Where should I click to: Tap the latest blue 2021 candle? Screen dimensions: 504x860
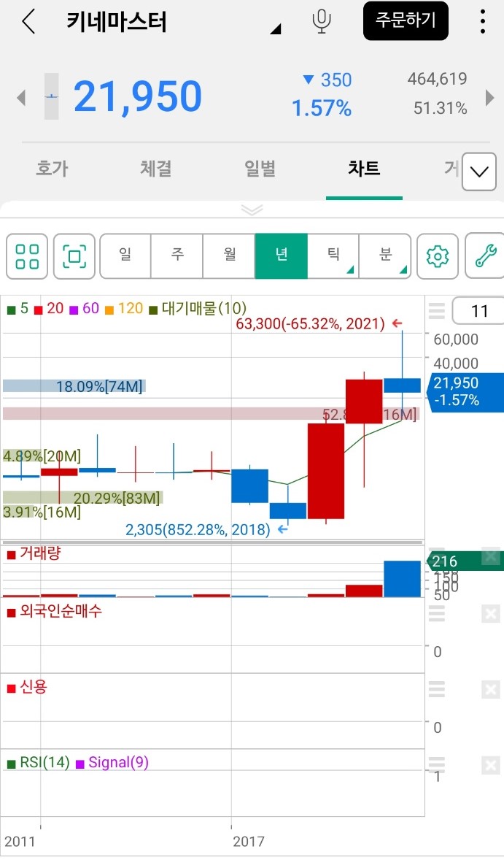pyautogui.click(x=402, y=385)
